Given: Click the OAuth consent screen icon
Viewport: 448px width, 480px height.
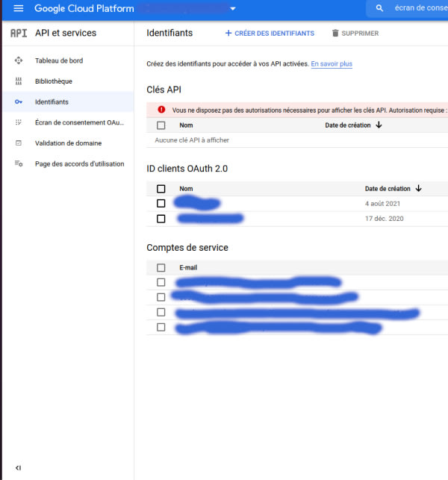Looking at the screenshot, I should pos(19,122).
